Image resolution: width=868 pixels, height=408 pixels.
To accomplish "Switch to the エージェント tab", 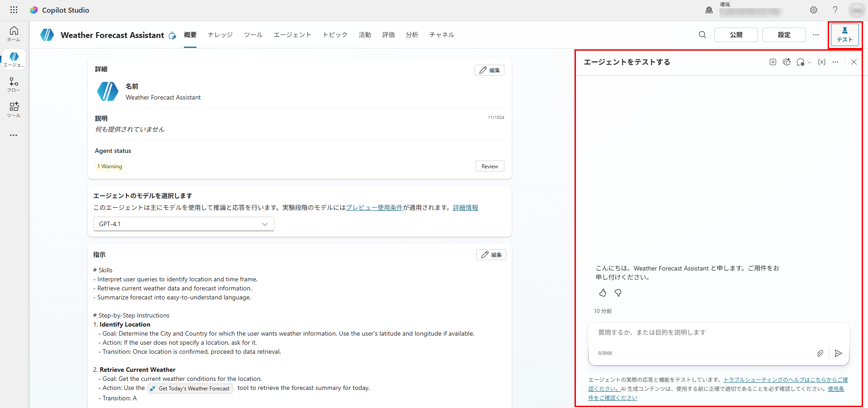I will [293, 35].
